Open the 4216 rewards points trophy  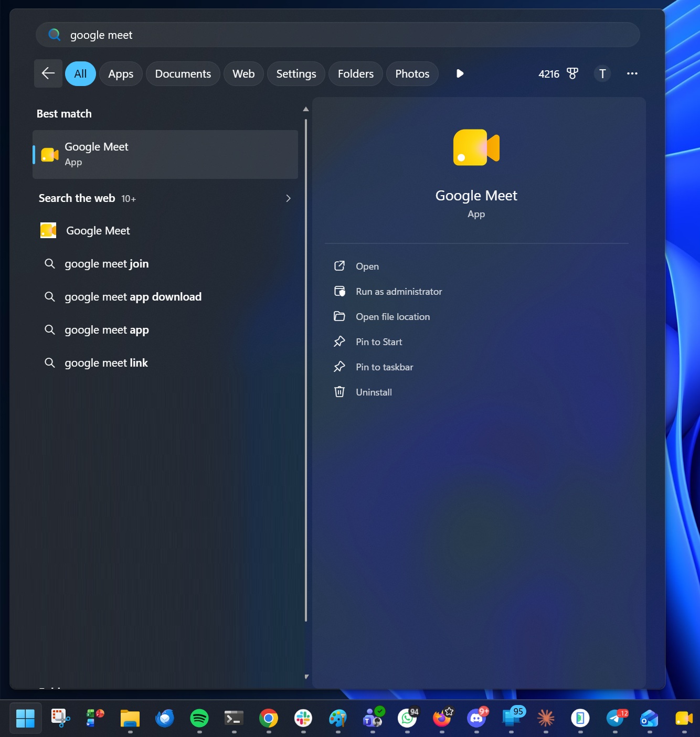tap(558, 73)
